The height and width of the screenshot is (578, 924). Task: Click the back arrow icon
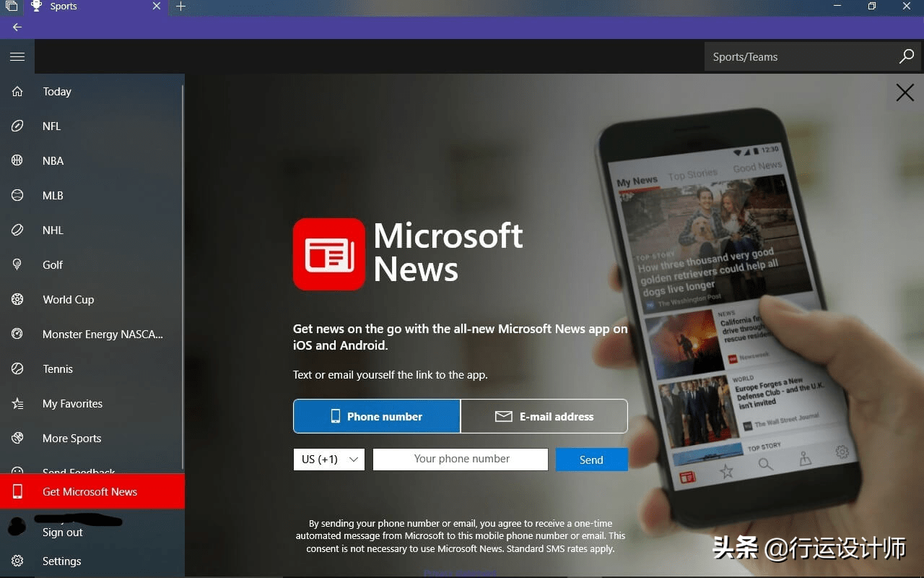click(17, 27)
